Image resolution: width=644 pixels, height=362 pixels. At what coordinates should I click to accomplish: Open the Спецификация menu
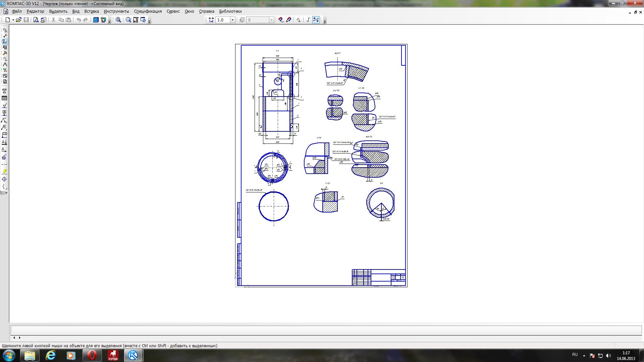148,11
